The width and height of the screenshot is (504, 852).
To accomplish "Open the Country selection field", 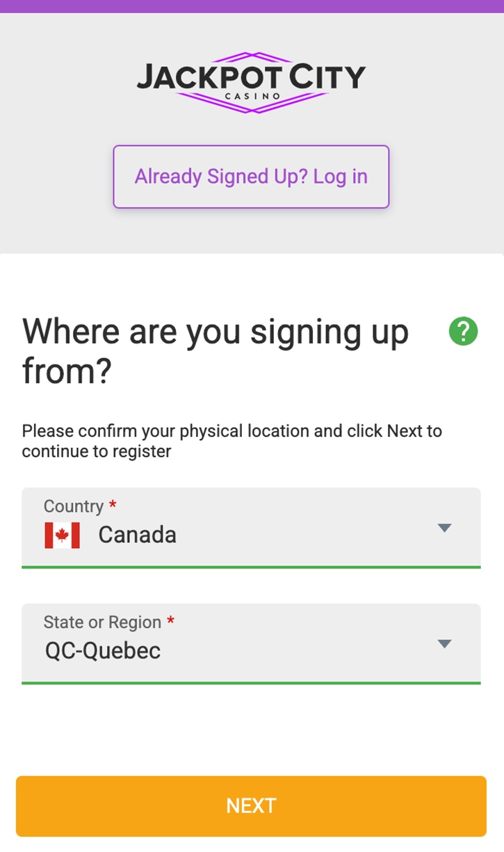I will (251, 527).
